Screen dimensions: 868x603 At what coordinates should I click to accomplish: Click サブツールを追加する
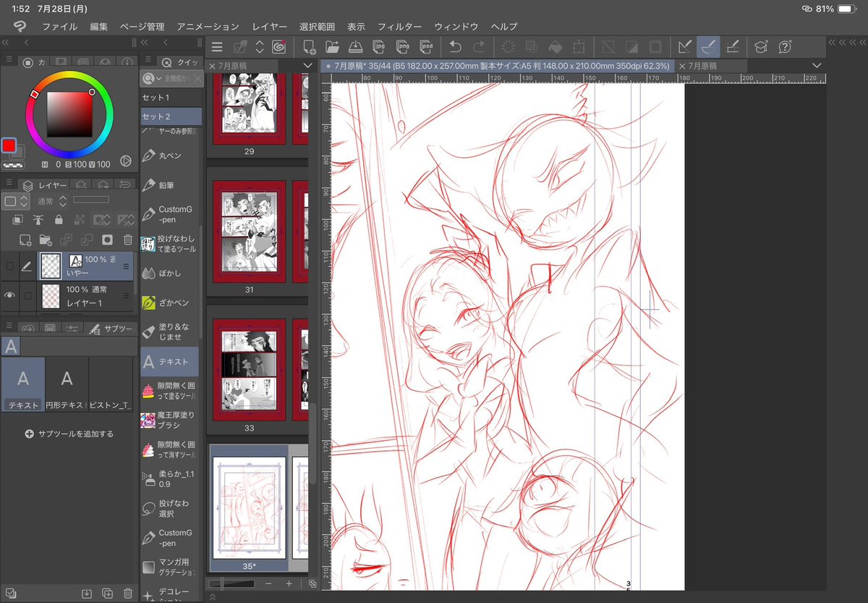click(x=69, y=434)
